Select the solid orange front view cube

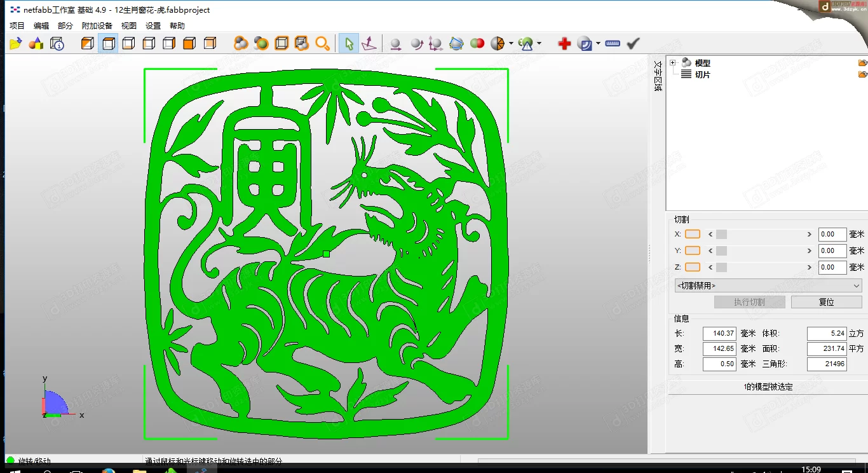click(189, 43)
